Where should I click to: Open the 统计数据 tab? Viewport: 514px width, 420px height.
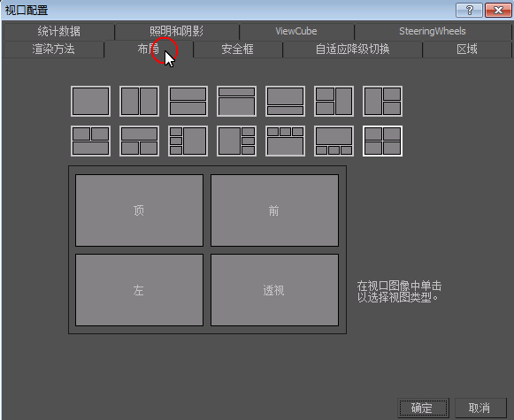59,32
